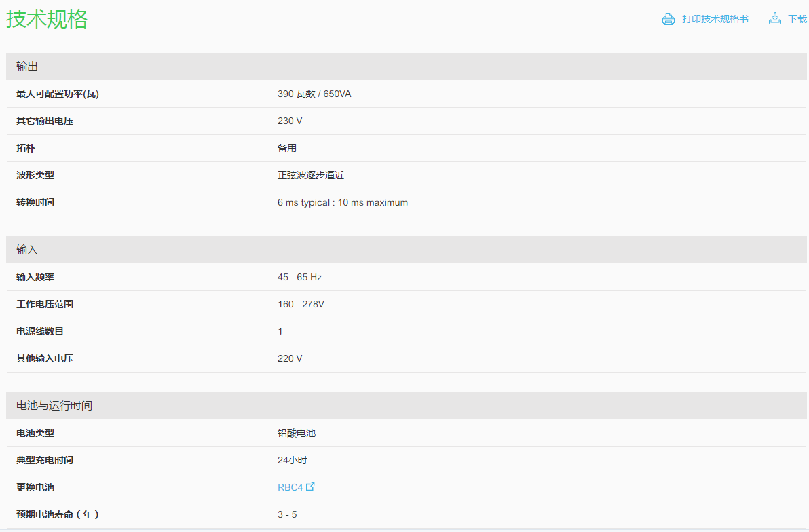Collapse the 电池与运行时间 section header
809x532 pixels.
click(x=54, y=406)
